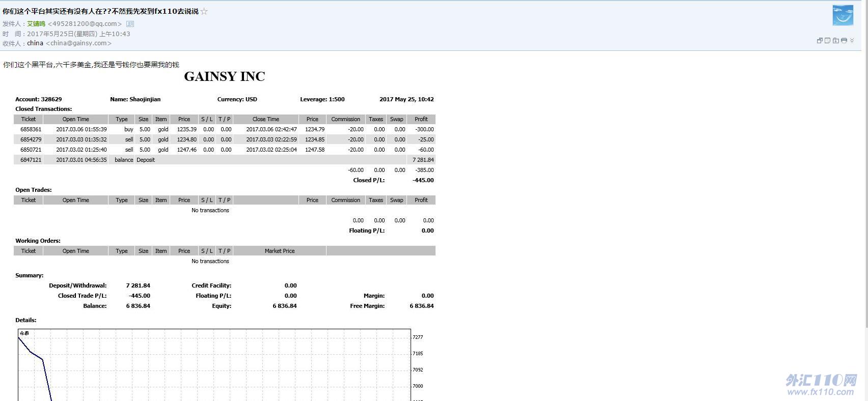The image size is (868, 401).
Task: Click -445.00 beside Closed P/L
Action: (x=423, y=180)
